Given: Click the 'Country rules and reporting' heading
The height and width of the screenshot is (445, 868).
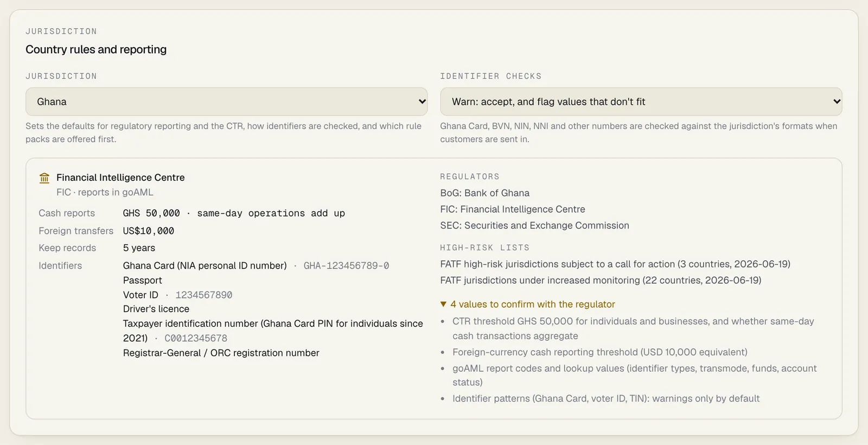Looking at the screenshot, I should [x=96, y=49].
